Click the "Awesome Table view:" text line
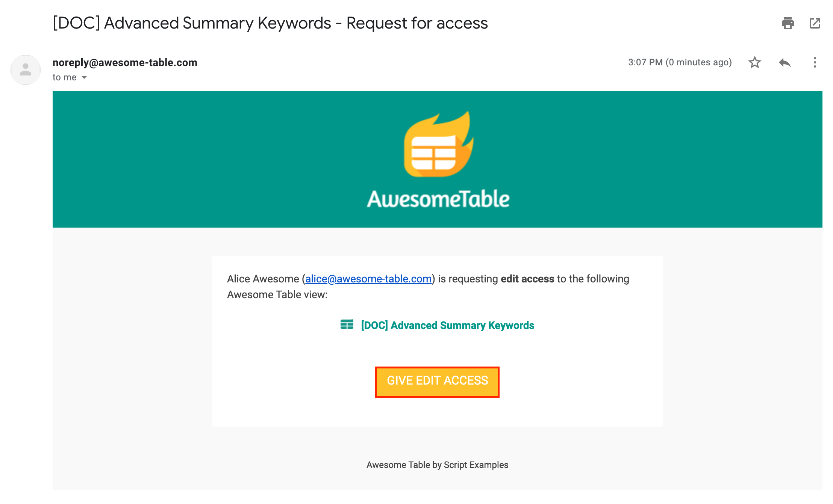This screenshot has height=504, width=833. tap(277, 294)
